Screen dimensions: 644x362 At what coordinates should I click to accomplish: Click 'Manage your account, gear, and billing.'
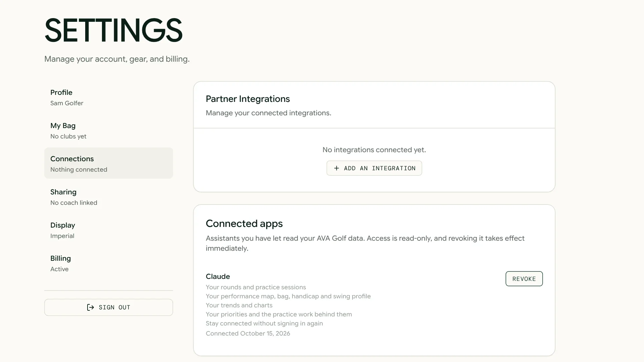click(117, 59)
